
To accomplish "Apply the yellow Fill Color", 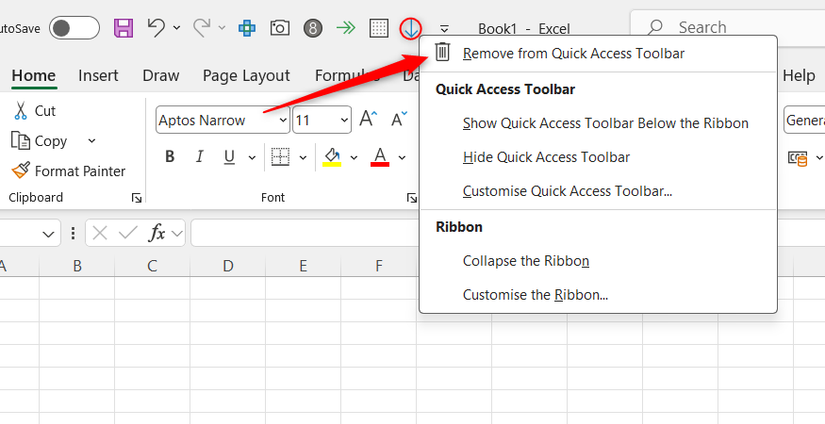I will [332, 157].
